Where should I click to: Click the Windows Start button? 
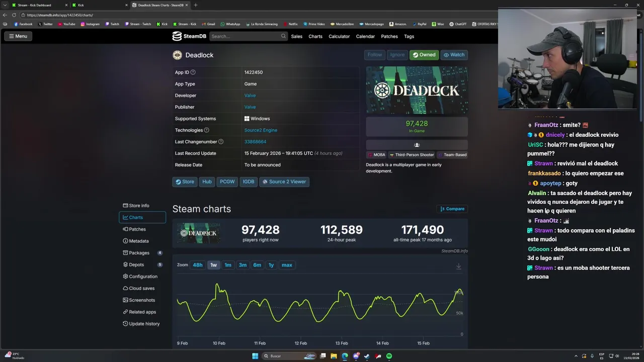coord(255,356)
